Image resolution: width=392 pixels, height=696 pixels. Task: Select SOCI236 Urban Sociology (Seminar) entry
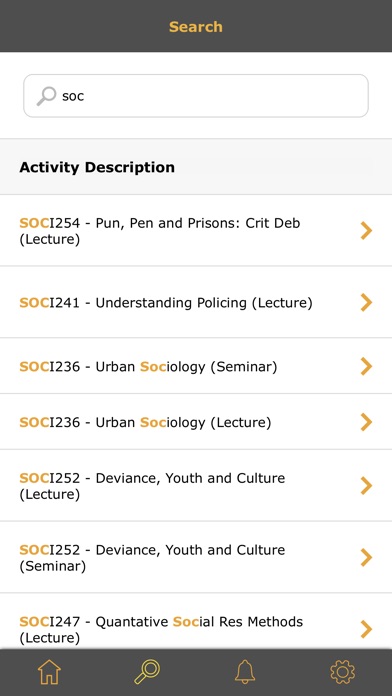coord(196,366)
